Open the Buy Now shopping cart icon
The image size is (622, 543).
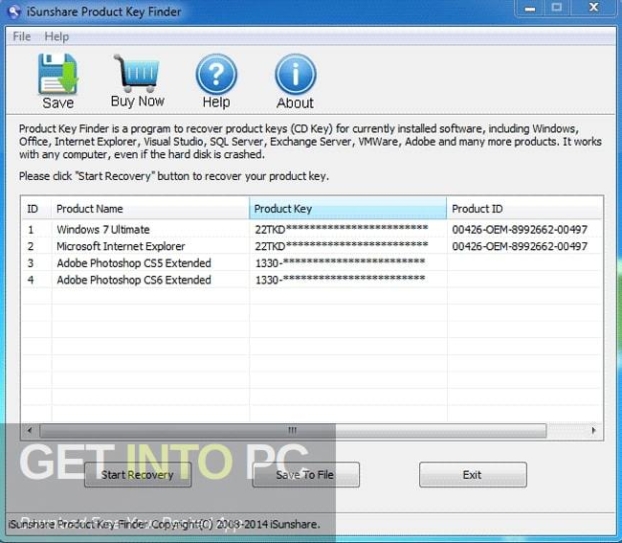pyautogui.click(x=136, y=73)
